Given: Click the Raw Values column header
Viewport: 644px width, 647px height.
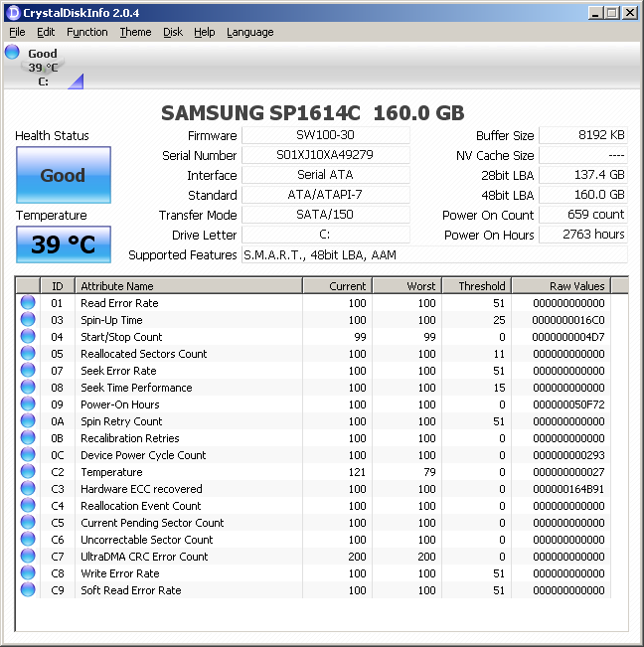Looking at the screenshot, I should coord(562,286).
